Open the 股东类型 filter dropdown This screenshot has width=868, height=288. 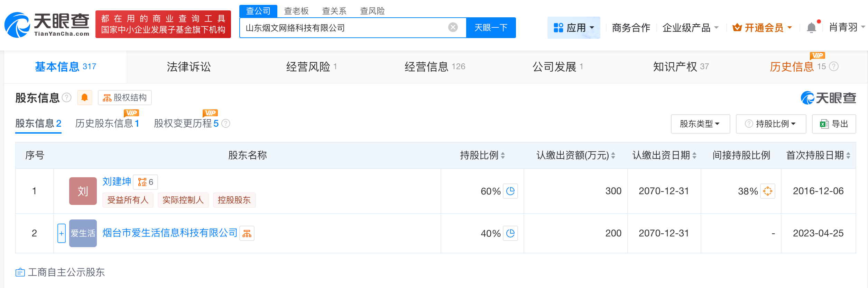coord(700,124)
